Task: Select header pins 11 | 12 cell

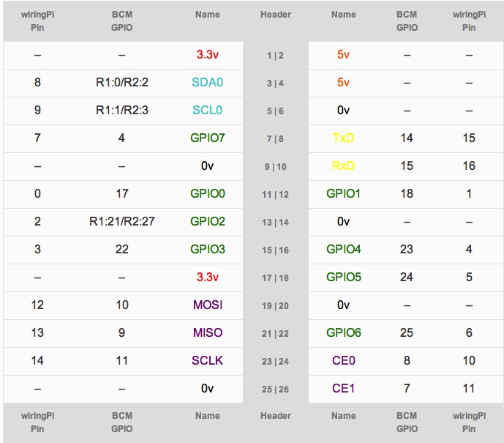Action: [x=276, y=194]
